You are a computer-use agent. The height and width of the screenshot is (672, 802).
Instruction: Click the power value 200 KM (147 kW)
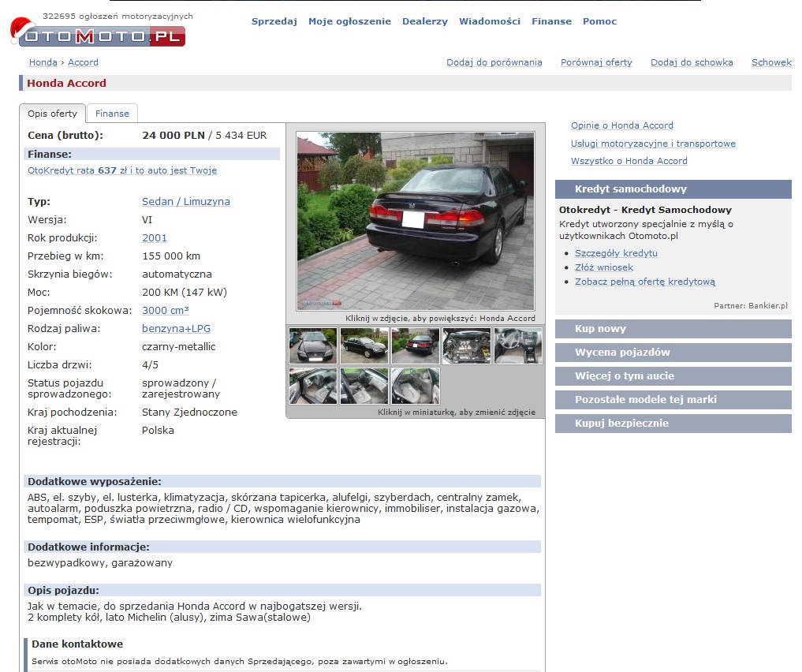click(184, 292)
